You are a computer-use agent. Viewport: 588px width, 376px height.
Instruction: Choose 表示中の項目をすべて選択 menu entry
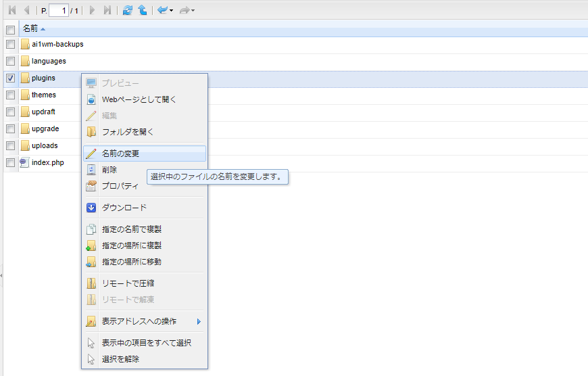pos(145,343)
